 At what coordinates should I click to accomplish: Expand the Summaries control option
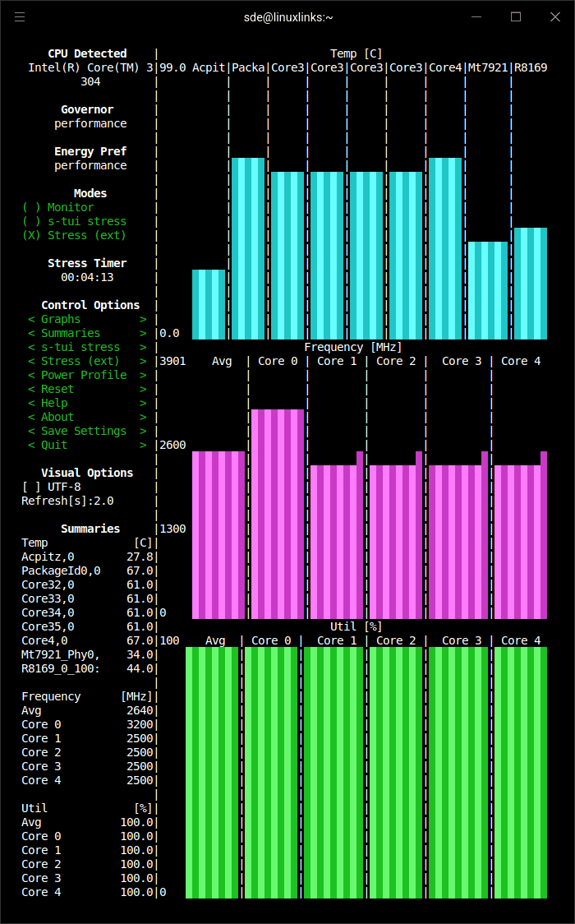click(x=87, y=333)
